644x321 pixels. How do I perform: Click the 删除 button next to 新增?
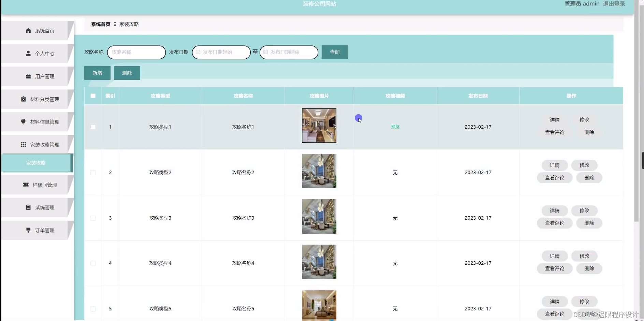pos(127,73)
